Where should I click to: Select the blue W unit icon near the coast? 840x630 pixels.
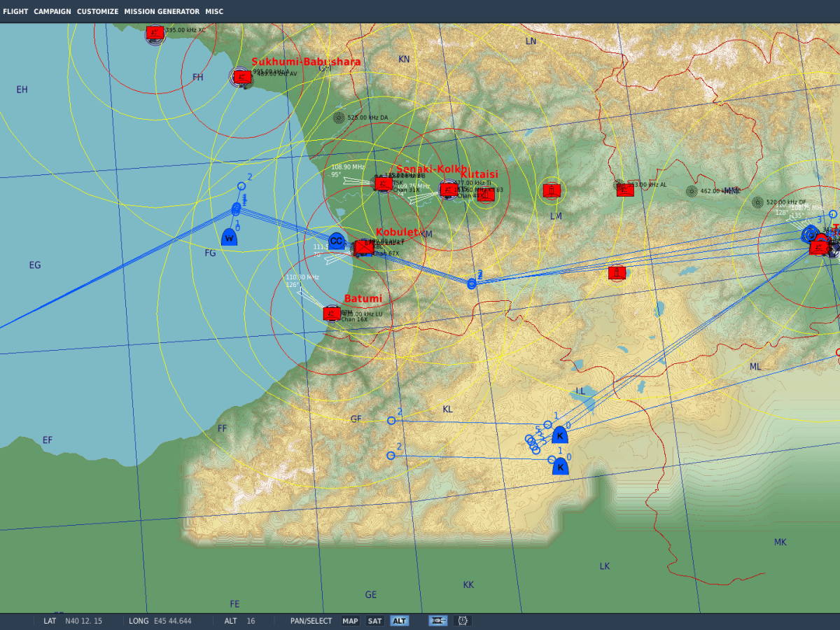click(227, 237)
